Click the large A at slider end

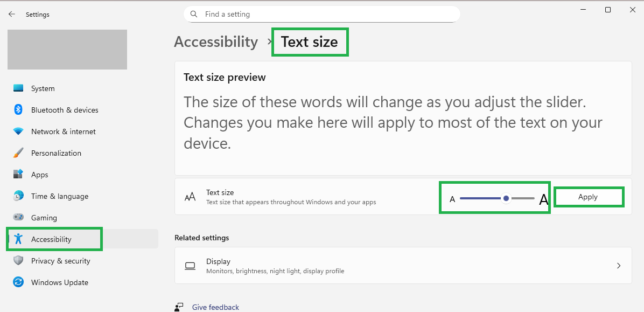click(543, 199)
